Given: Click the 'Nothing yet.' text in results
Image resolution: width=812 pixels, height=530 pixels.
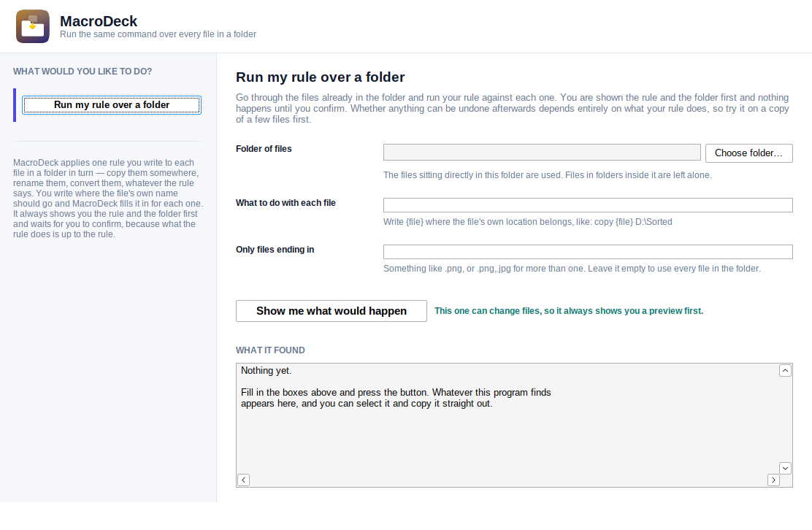Looking at the screenshot, I should point(267,371).
